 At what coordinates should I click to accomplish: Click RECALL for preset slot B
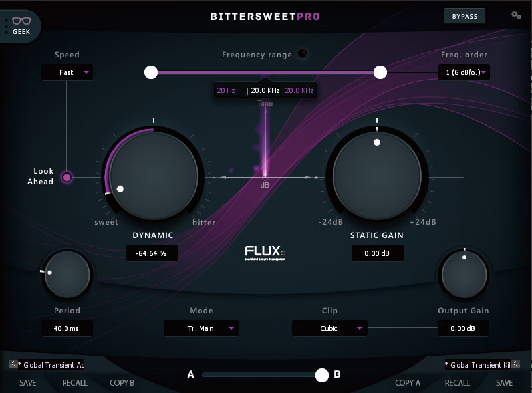click(x=457, y=383)
